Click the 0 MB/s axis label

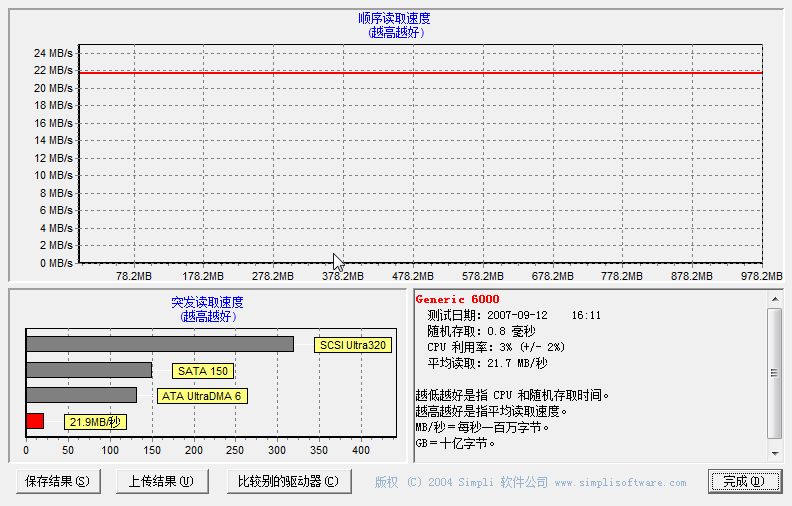[x=56, y=263]
